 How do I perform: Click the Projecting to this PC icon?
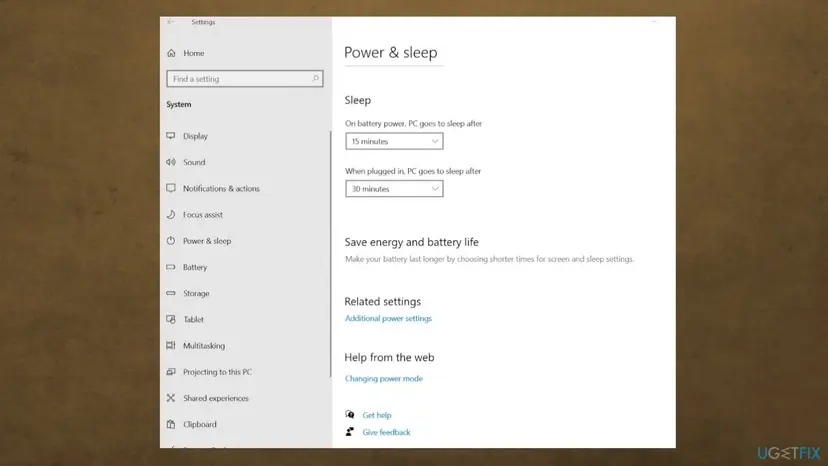coord(171,372)
